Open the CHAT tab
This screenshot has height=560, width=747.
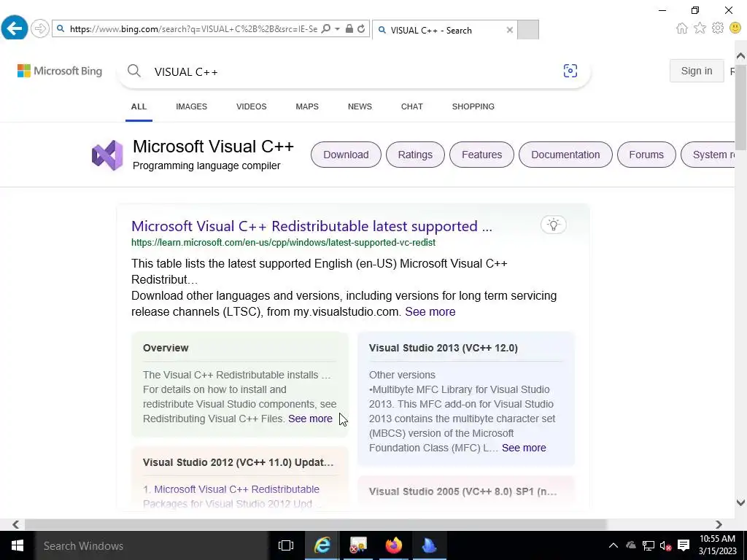412,106
